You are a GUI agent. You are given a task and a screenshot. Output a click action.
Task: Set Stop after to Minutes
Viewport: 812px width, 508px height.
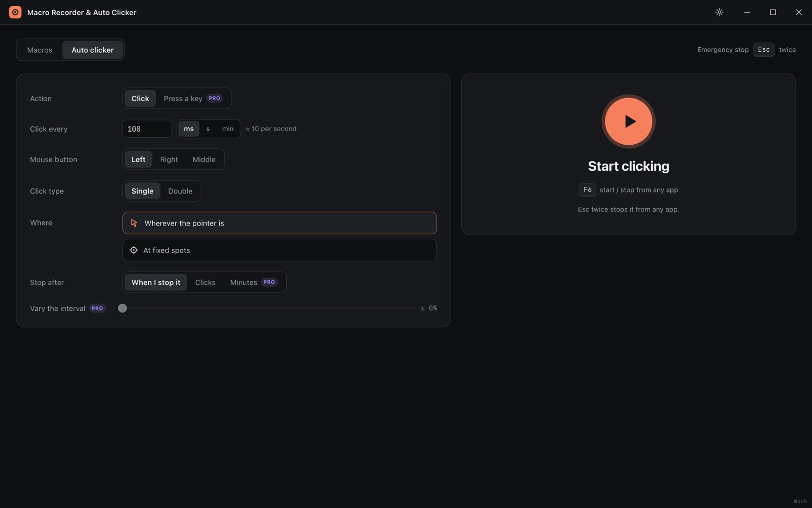[253, 282]
